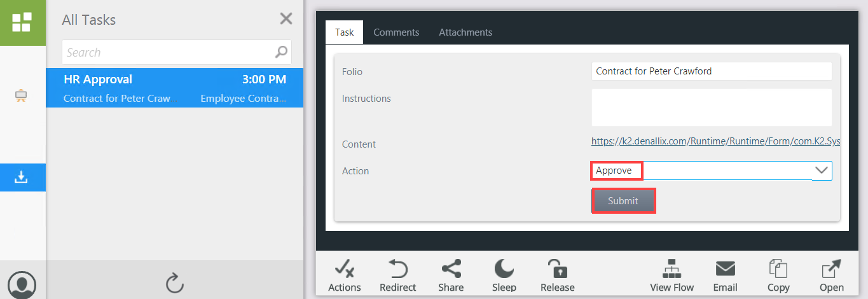Click the task Search input field

pyautogui.click(x=169, y=52)
